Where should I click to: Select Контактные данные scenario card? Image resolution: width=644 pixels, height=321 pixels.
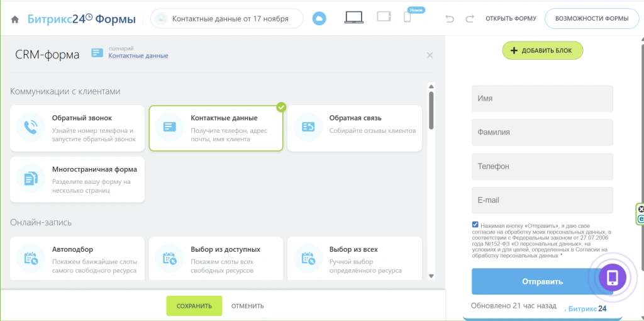[x=216, y=128]
